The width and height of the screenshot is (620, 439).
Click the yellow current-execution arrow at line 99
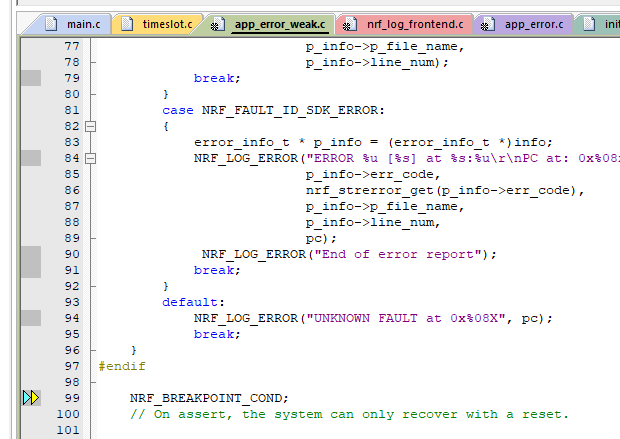point(35,398)
